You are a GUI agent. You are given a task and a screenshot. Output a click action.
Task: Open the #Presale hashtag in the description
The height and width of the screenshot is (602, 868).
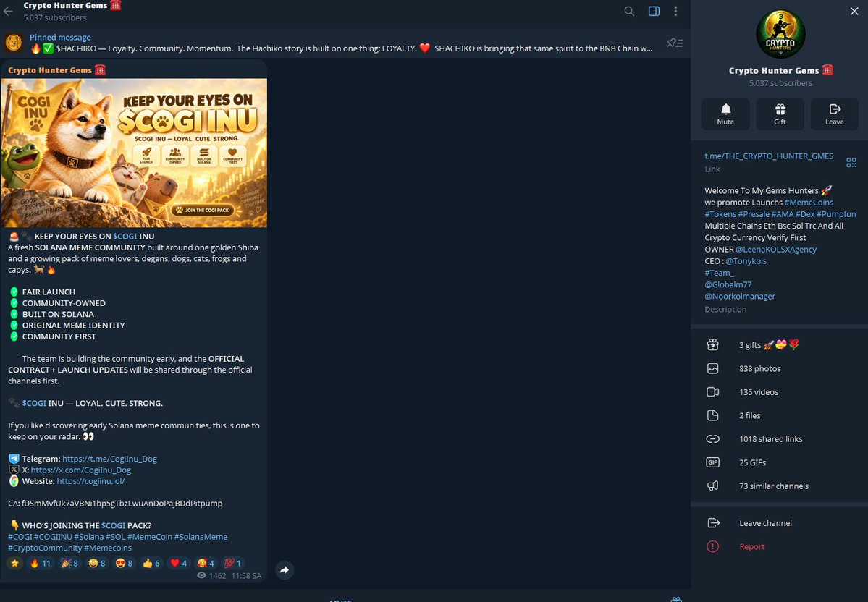(x=754, y=214)
